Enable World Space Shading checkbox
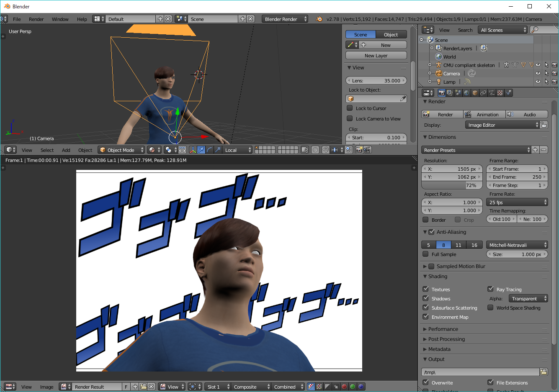The image size is (559, 392). coord(490,307)
